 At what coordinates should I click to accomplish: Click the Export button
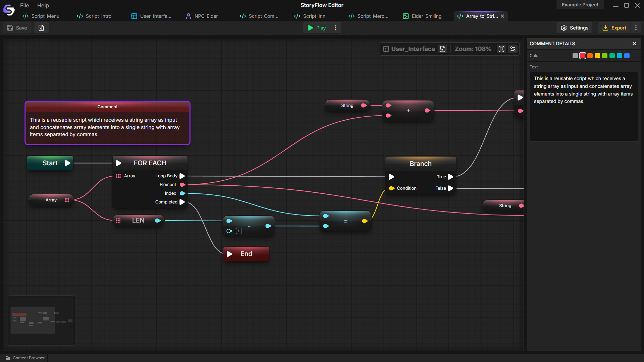click(614, 28)
